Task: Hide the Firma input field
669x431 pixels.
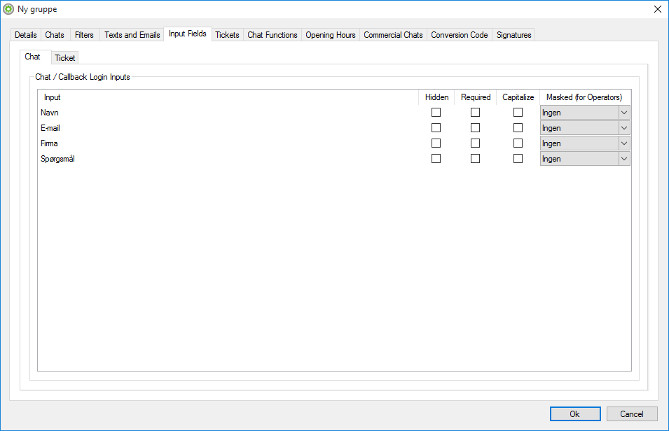Action: pyautogui.click(x=436, y=143)
